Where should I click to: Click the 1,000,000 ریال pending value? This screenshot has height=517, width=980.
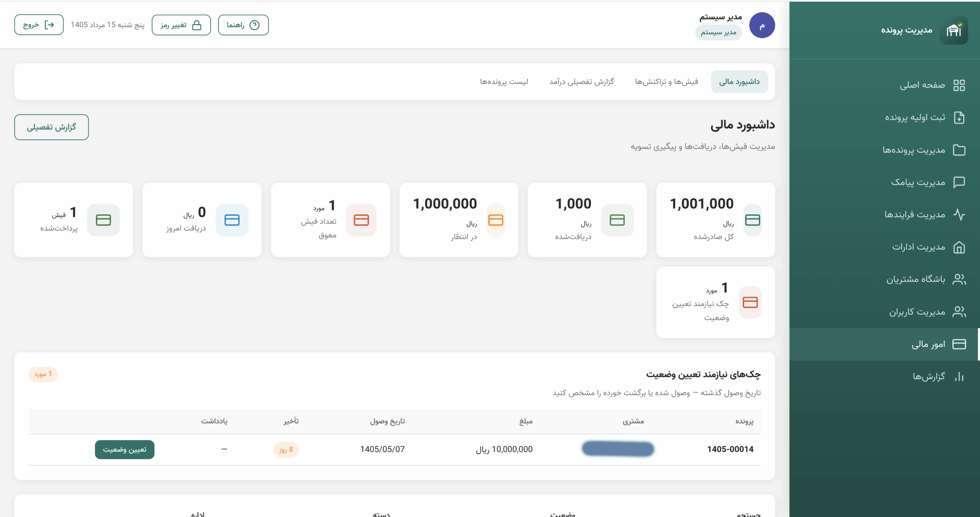445,204
